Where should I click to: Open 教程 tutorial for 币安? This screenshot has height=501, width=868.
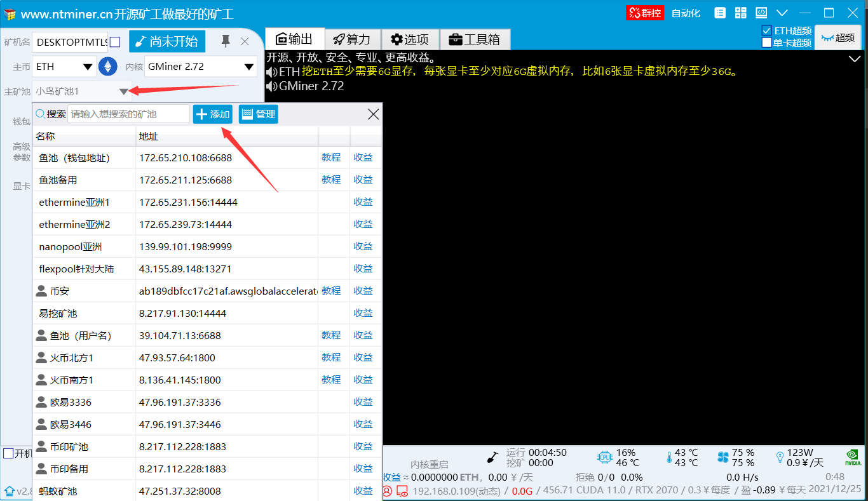331,291
